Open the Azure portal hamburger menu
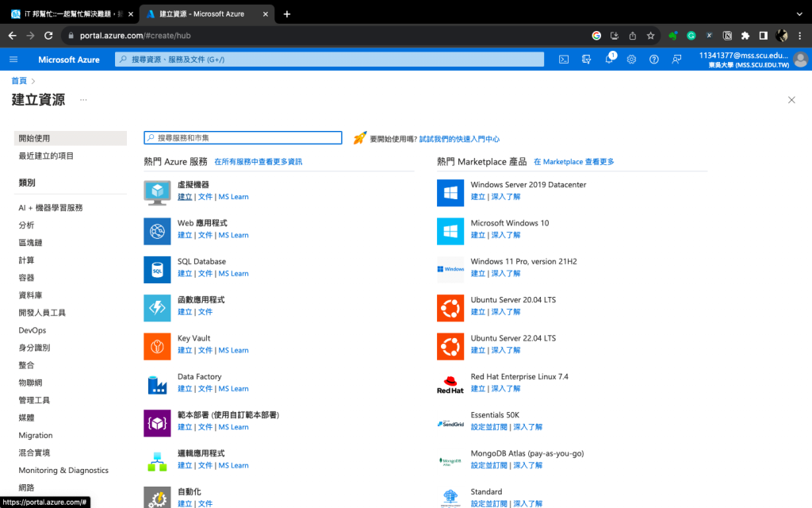The image size is (812, 508). click(13, 60)
